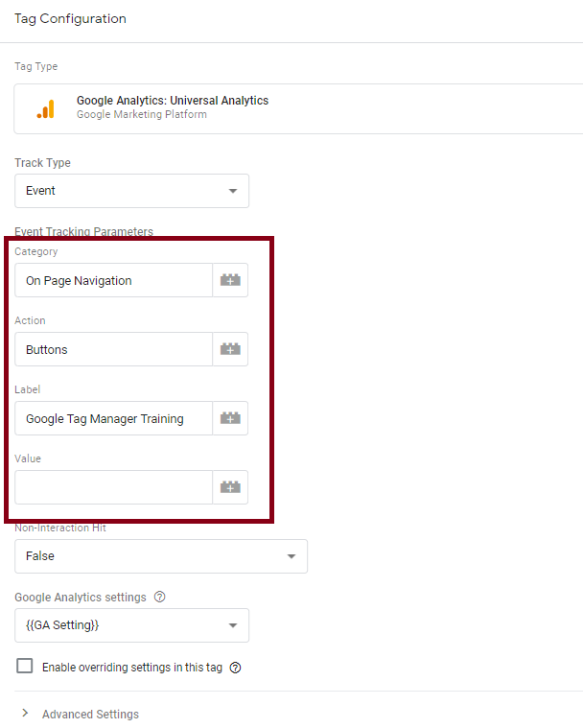Open variable picker for Value field
583x728 pixels.
click(x=230, y=487)
